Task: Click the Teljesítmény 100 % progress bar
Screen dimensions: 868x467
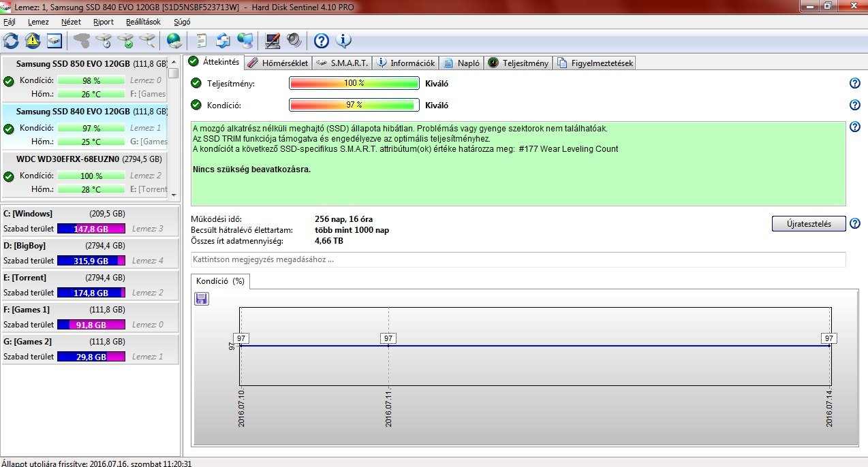Action: pyautogui.click(x=354, y=83)
